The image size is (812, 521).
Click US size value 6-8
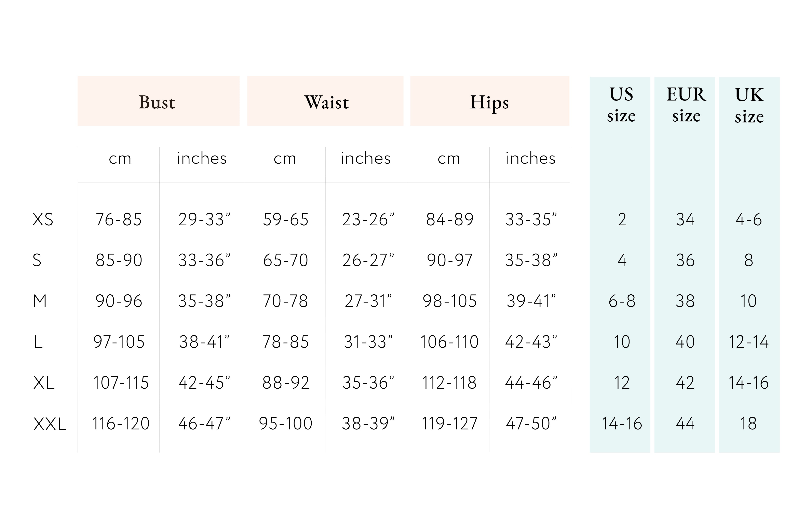(x=622, y=301)
